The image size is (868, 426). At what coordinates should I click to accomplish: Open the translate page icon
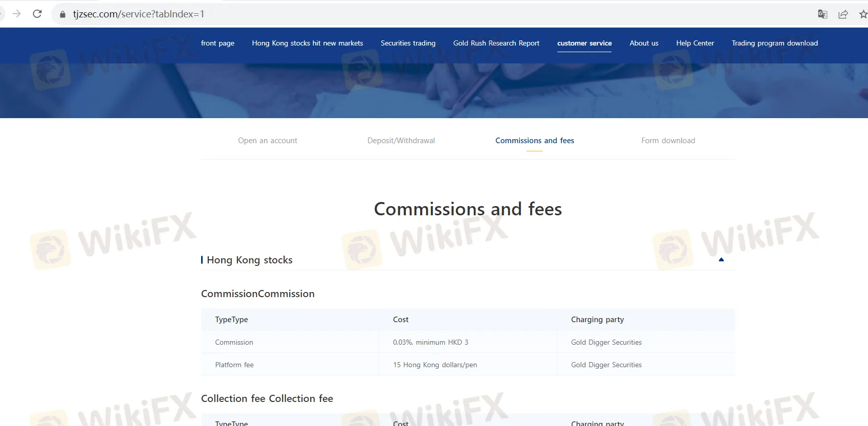tap(822, 14)
